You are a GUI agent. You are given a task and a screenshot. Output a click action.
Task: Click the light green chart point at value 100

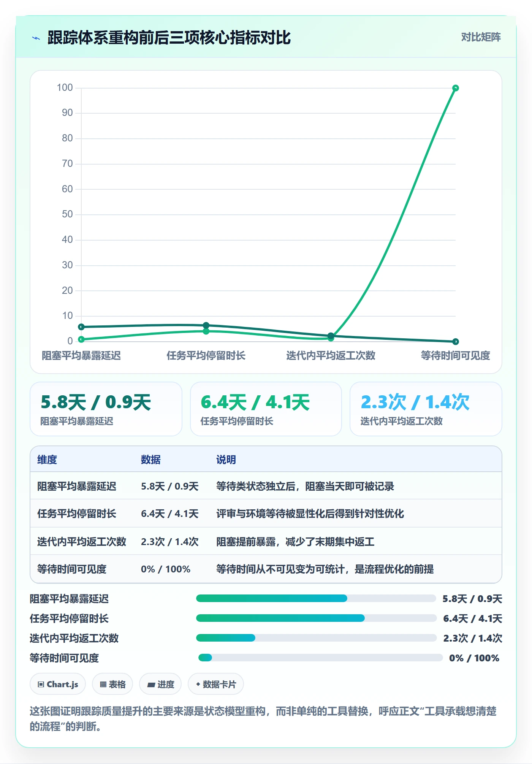tap(455, 88)
